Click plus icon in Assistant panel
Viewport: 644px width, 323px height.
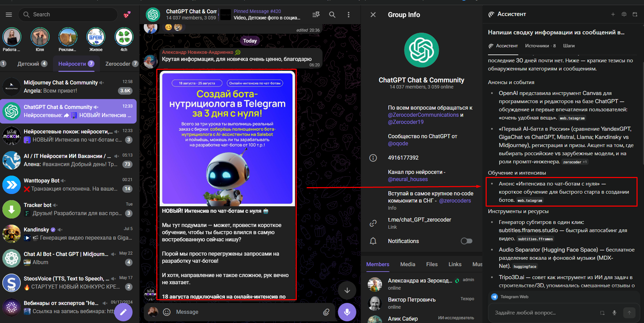click(613, 14)
